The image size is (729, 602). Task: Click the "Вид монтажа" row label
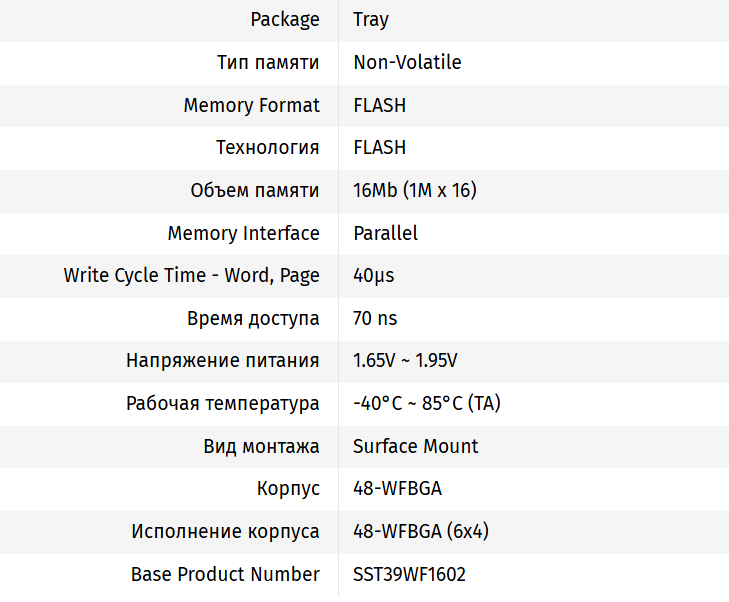click(261, 446)
